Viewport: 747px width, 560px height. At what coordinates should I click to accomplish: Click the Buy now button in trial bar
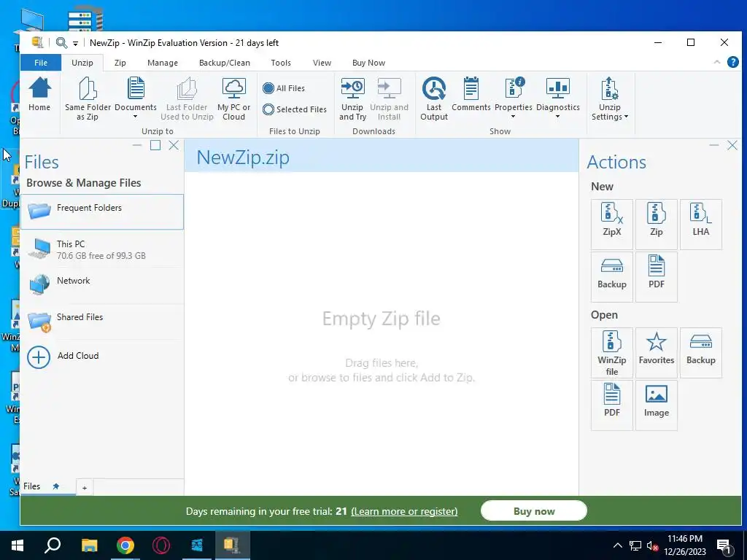tap(533, 511)
